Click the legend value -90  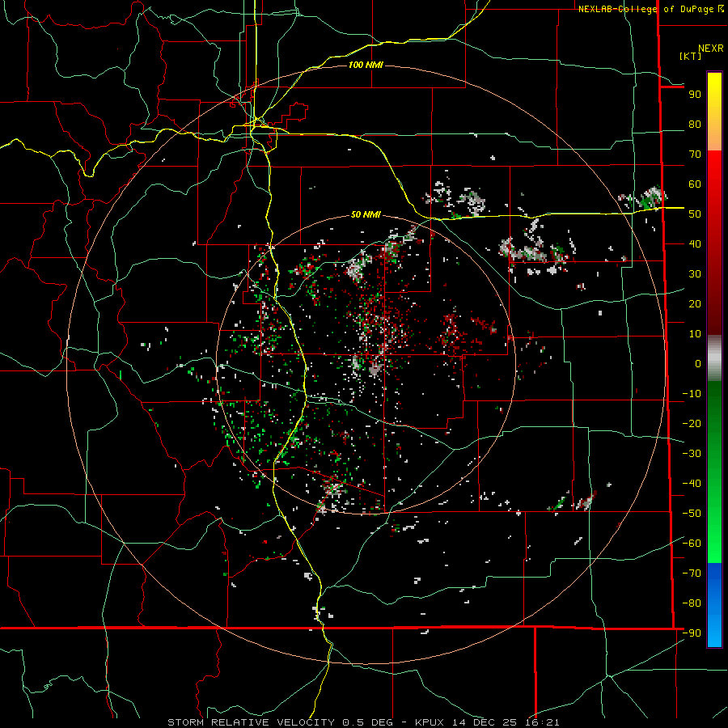[x=692, y=633]
